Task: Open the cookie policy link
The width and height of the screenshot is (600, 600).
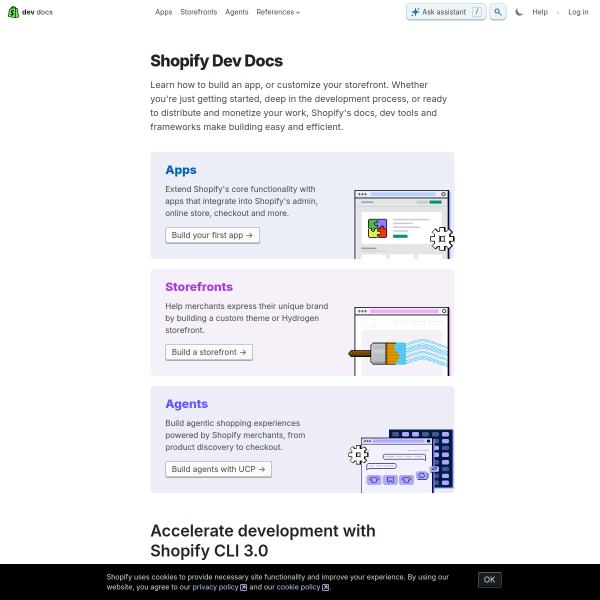Action: [298, 587]
